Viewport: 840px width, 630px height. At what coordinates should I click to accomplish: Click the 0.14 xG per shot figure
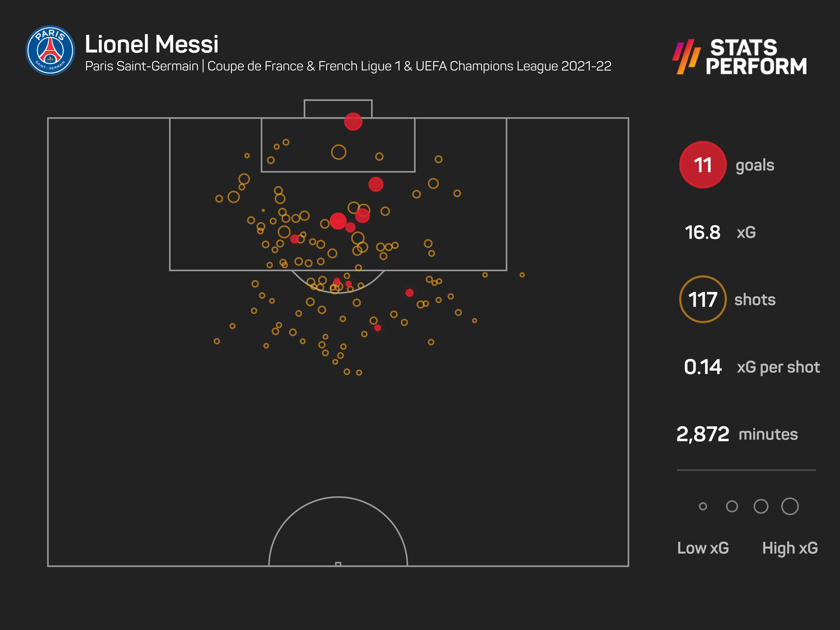[x=702, y=367]
